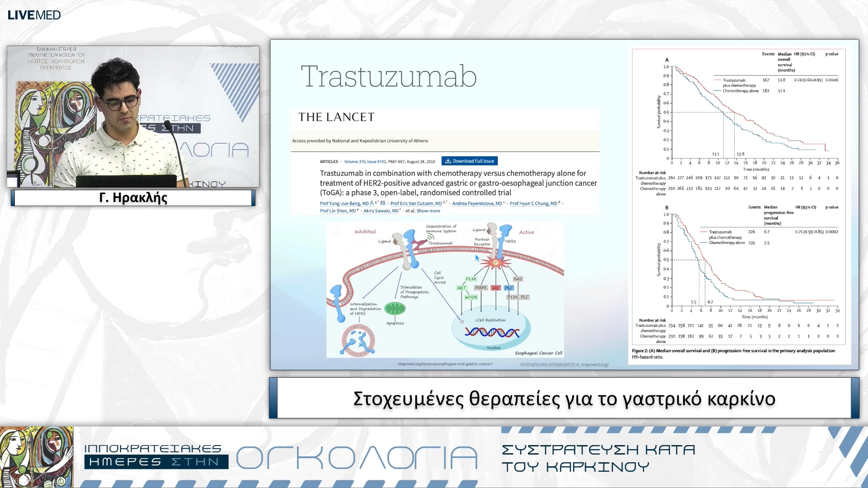Click the Figure 2 caption text
This screenshot has width=868, height=488.
(x=733, y=353)
